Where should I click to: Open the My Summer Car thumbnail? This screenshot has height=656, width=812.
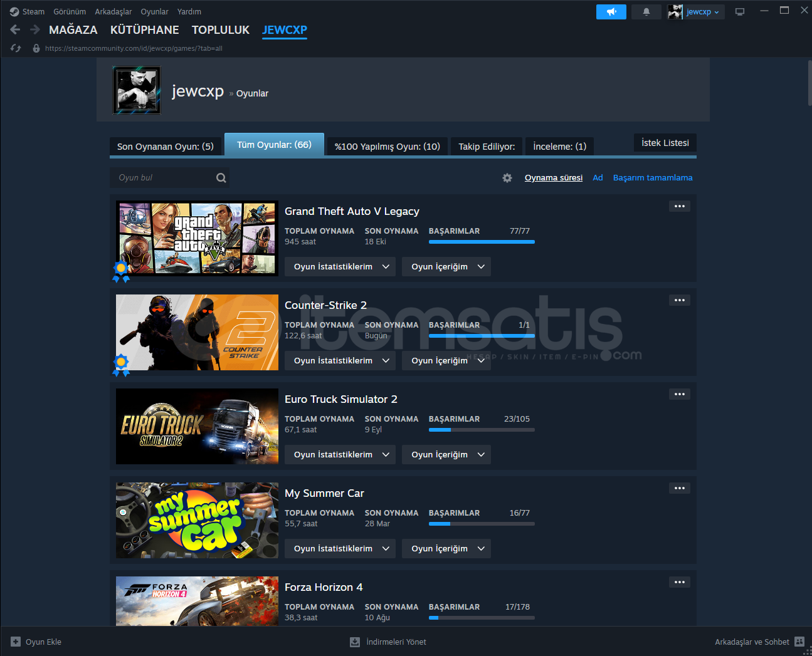coord(197,520)
